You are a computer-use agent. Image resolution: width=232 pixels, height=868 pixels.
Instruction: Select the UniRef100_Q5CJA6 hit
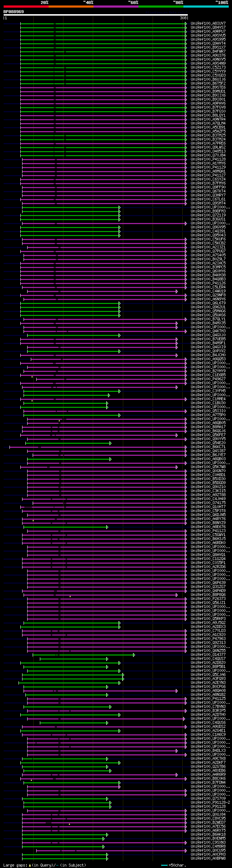(x=208, y=674)
